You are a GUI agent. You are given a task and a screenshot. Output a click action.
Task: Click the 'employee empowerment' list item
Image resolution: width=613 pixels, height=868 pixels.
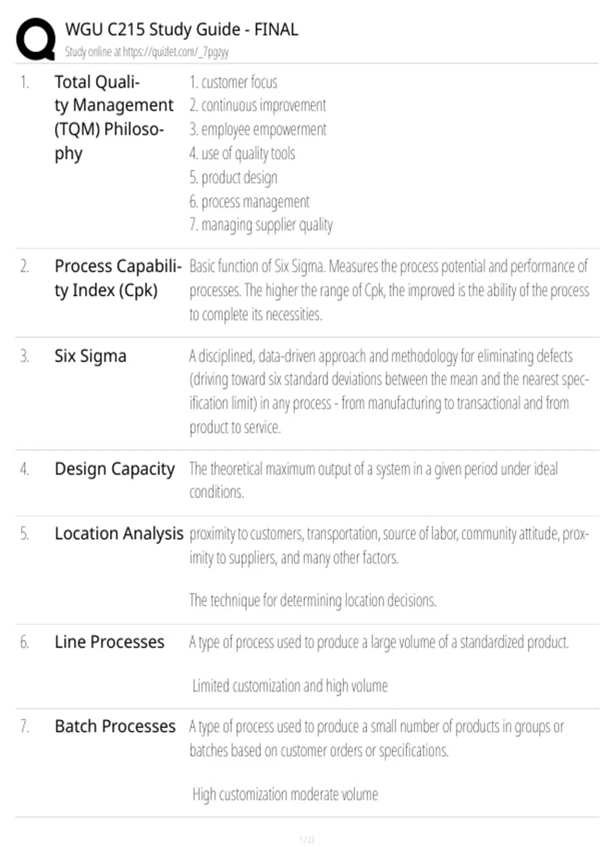coord(257,130)
